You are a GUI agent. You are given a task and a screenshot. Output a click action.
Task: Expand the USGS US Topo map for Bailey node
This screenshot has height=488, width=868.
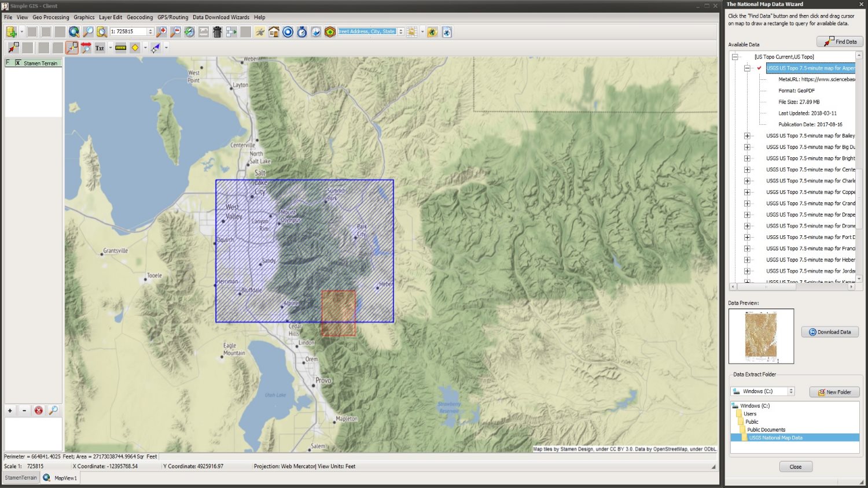coord(747,136)
